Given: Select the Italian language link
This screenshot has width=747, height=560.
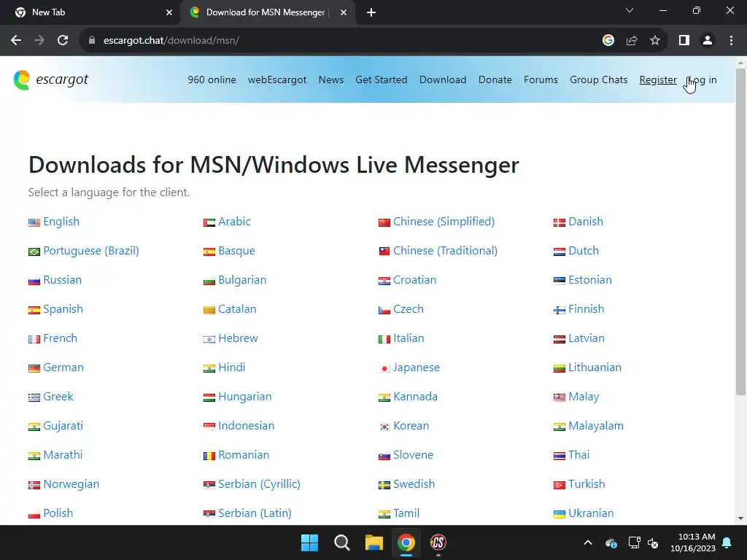Looking at the screenshot, I should [x=409, y=338].
